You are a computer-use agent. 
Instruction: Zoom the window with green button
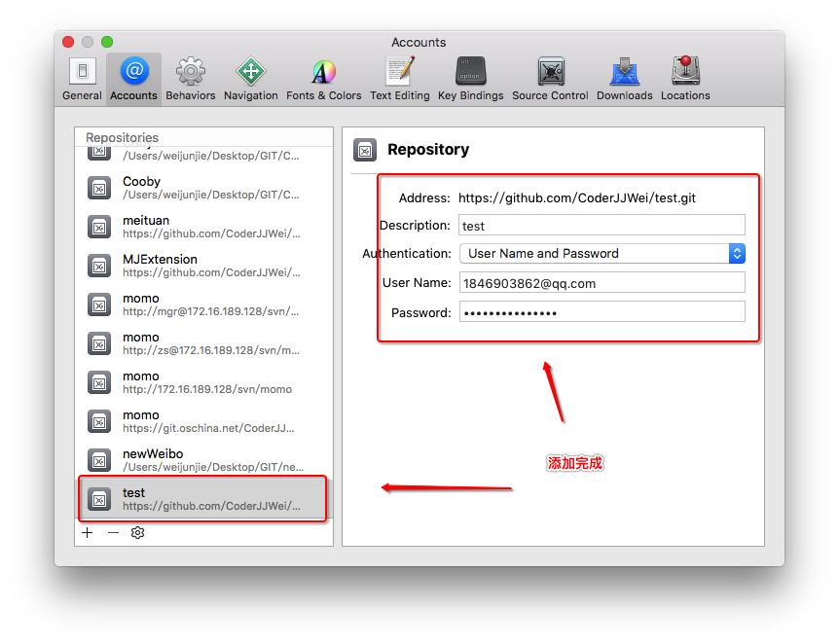(107, 42)
